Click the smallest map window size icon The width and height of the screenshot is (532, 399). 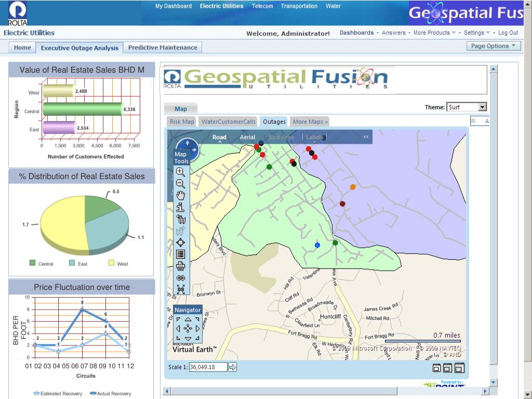[x=436, y=368]
